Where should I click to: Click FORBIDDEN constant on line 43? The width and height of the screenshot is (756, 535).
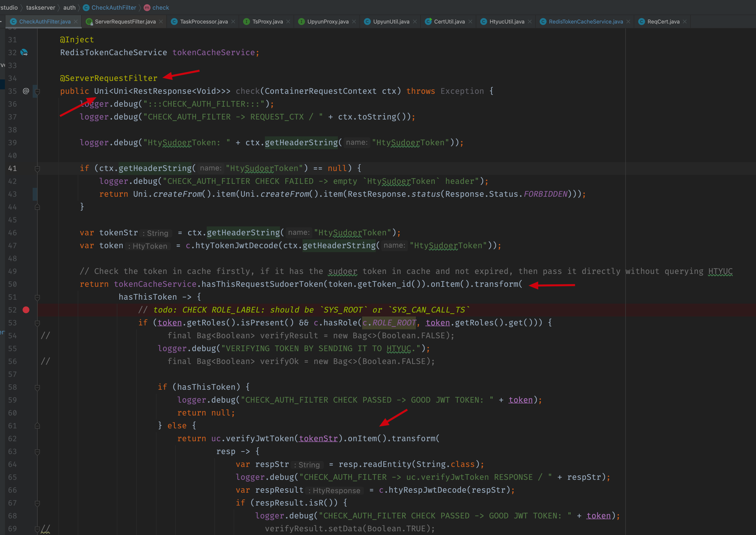click(x=545, y=194)
